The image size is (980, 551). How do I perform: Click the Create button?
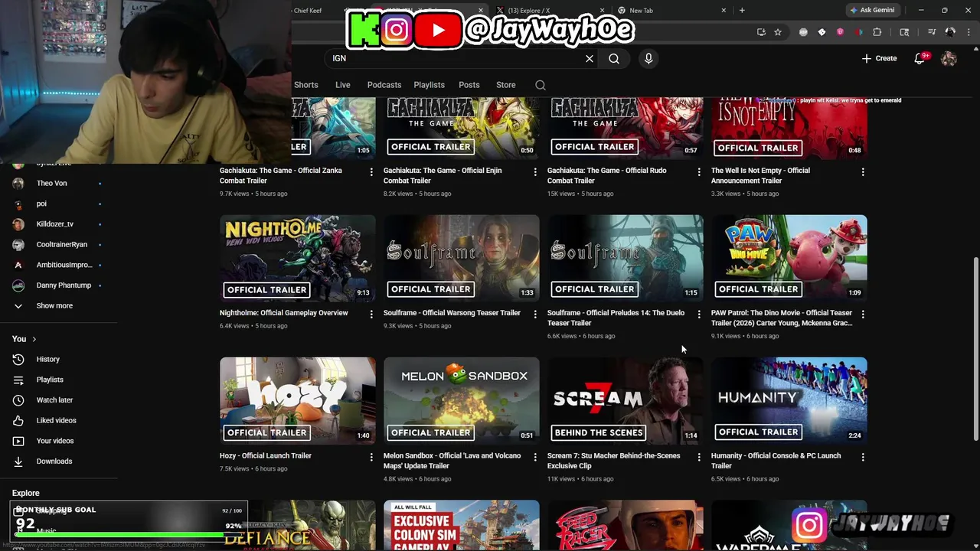tap(879, 58)
